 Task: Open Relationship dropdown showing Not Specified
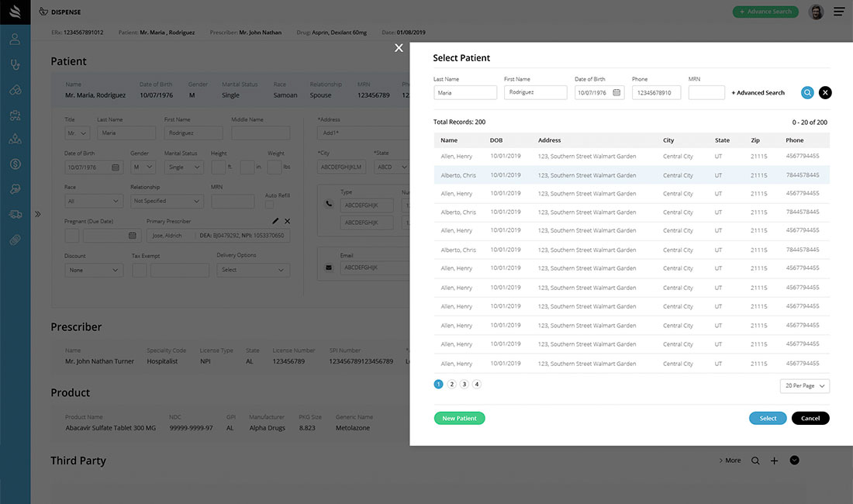coord(167,201)
